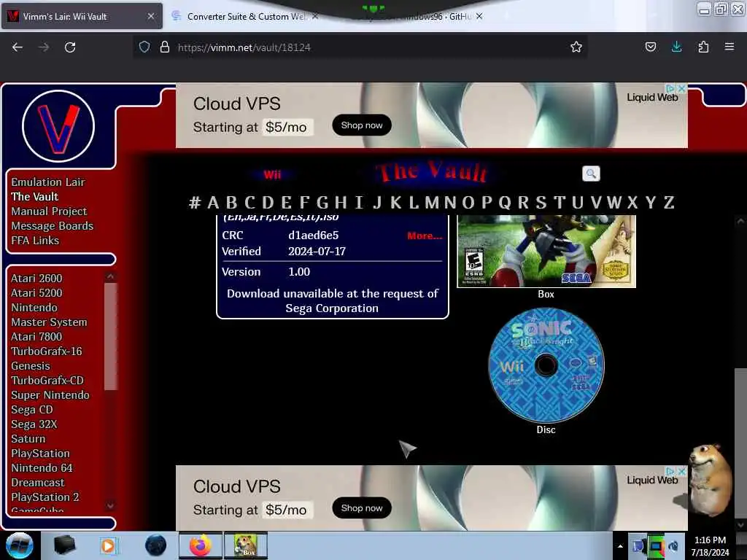The height and width of the screenshot is (560, 747).
Task: Click the Vault search magnifier icon
Action: [591, 174]
